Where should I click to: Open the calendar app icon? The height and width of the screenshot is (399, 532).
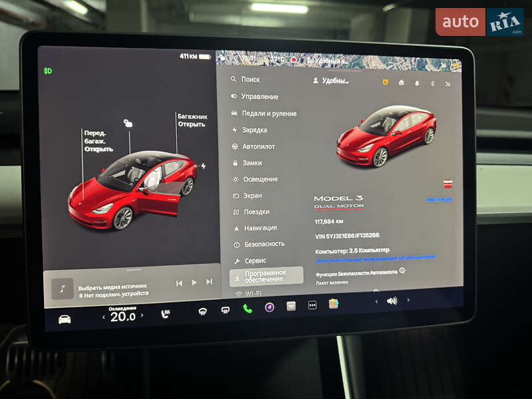click(291, 306)
